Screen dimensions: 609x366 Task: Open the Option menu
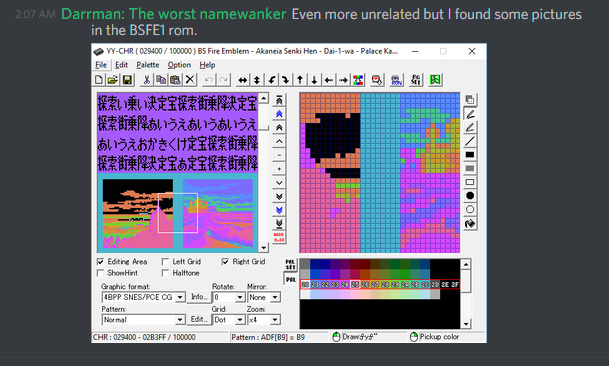(x=179, y=65)
